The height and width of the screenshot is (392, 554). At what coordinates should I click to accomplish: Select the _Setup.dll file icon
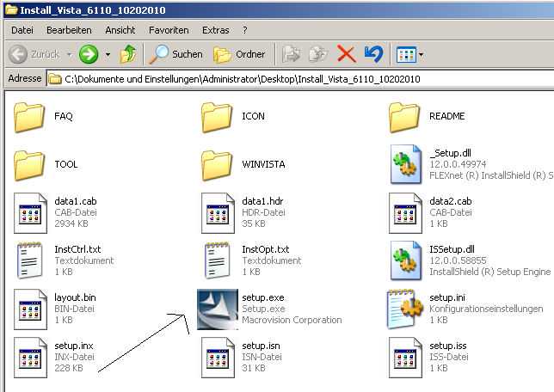pos(406,164)
